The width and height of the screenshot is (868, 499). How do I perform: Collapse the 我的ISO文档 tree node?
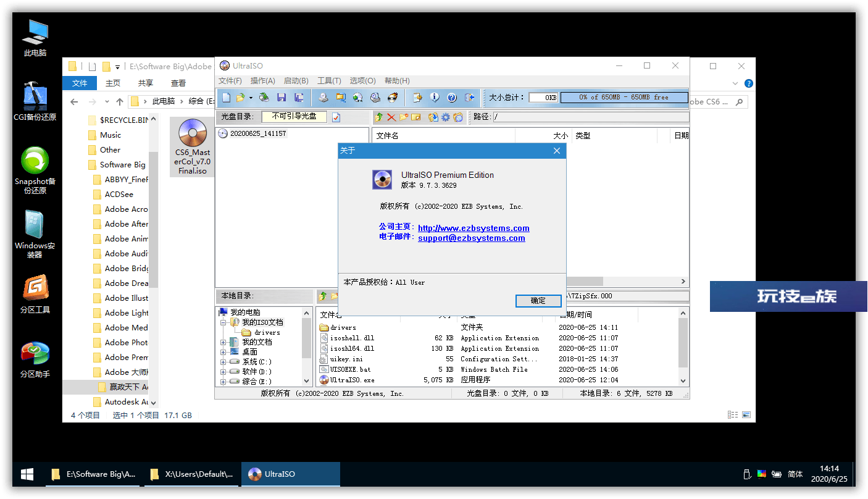point(223,322)
